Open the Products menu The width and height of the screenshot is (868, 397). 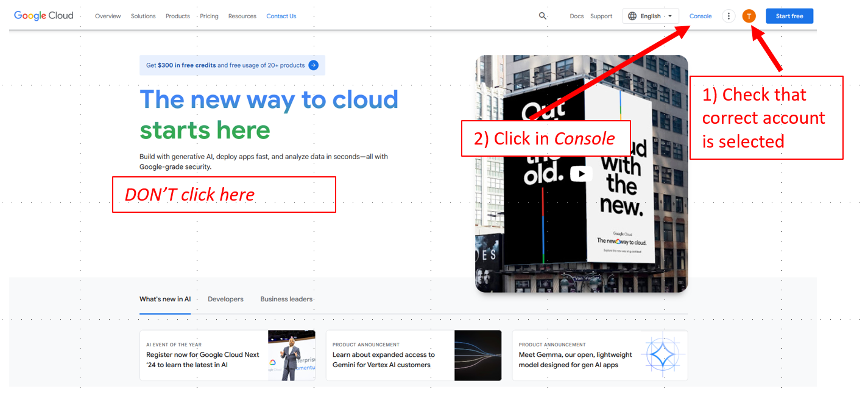click(x=178, y=16)
